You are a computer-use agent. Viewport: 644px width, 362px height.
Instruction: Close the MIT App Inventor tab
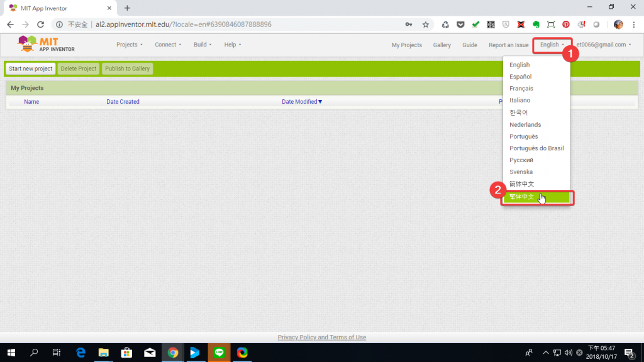(109, 8)
